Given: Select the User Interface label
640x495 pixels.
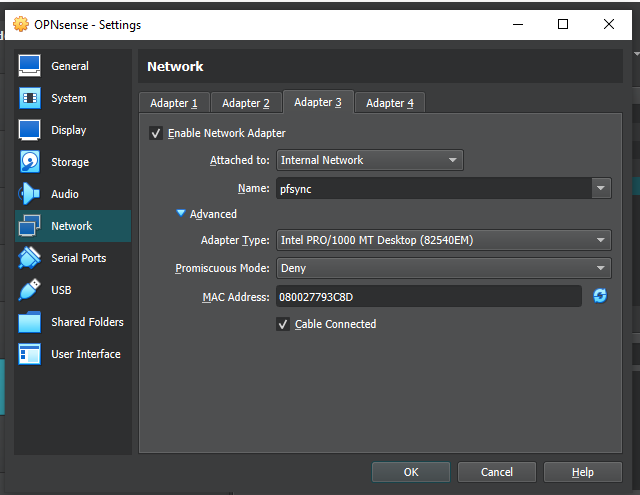Looking at the screenshot, I should tap(86, 354).
